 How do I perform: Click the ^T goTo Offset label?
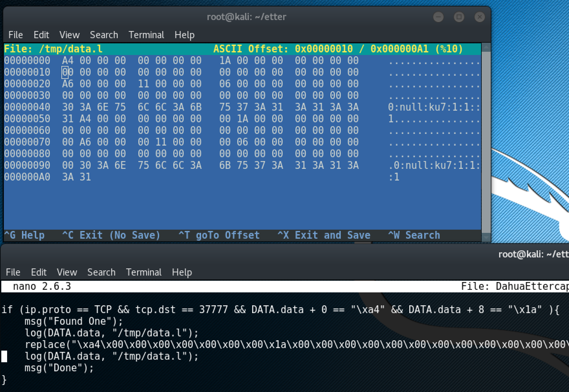coord(219,235)
